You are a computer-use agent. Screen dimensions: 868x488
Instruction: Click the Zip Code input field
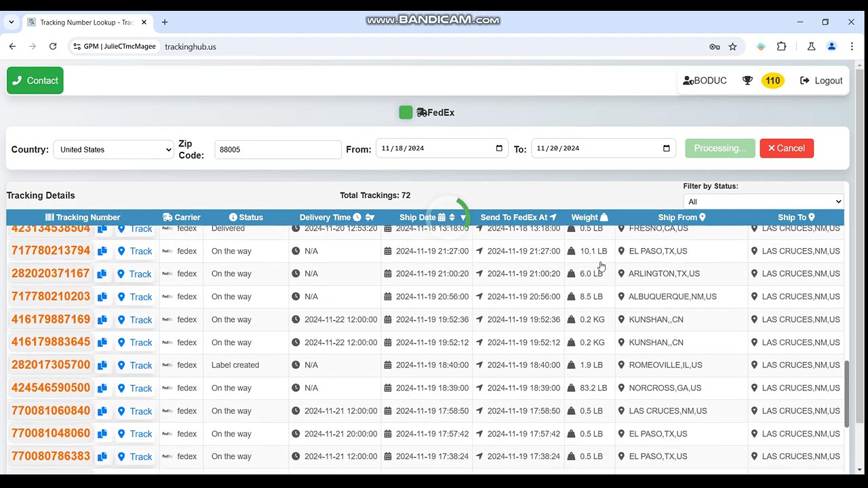tap(278, 150)
